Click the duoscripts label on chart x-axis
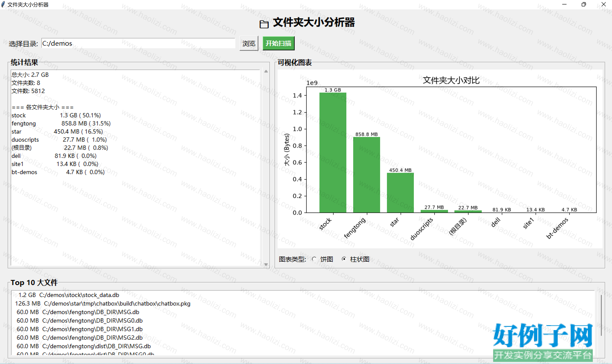 point(422,229)
